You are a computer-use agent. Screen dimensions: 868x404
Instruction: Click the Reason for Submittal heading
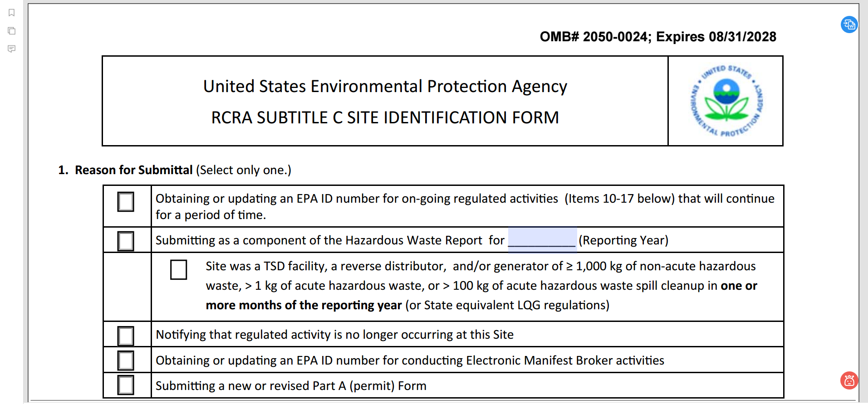point(133,170)
